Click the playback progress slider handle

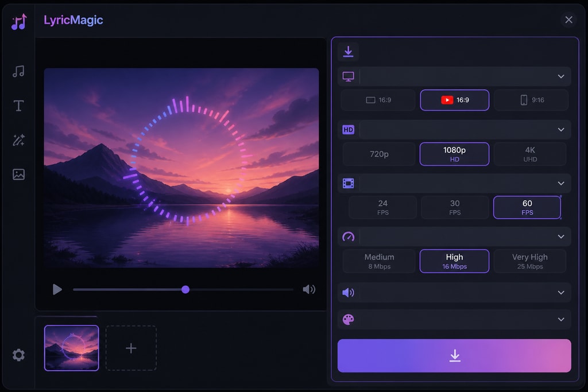click(x=185, y=289)
